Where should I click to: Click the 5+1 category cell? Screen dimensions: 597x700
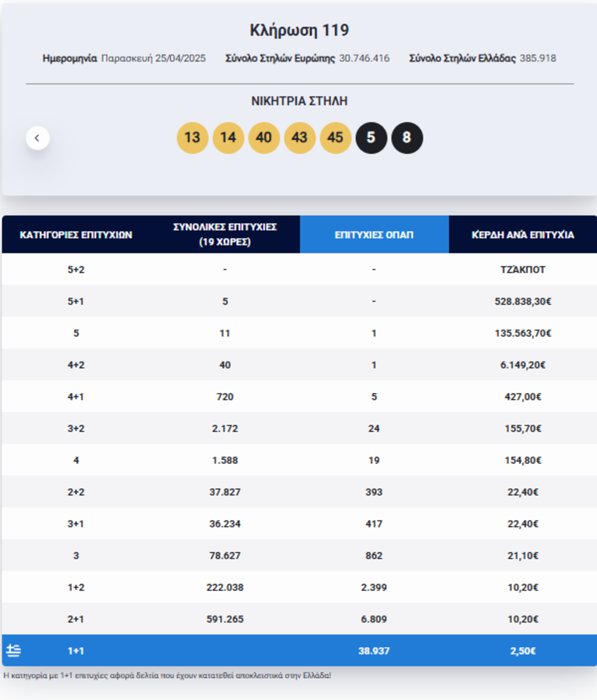[76, 301]
